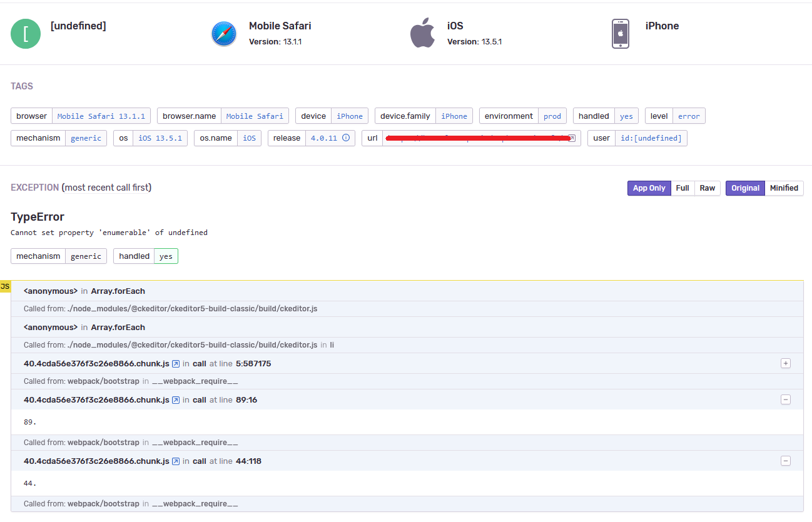Expand the stack frame at line 5:587175

tap(785, 363)
